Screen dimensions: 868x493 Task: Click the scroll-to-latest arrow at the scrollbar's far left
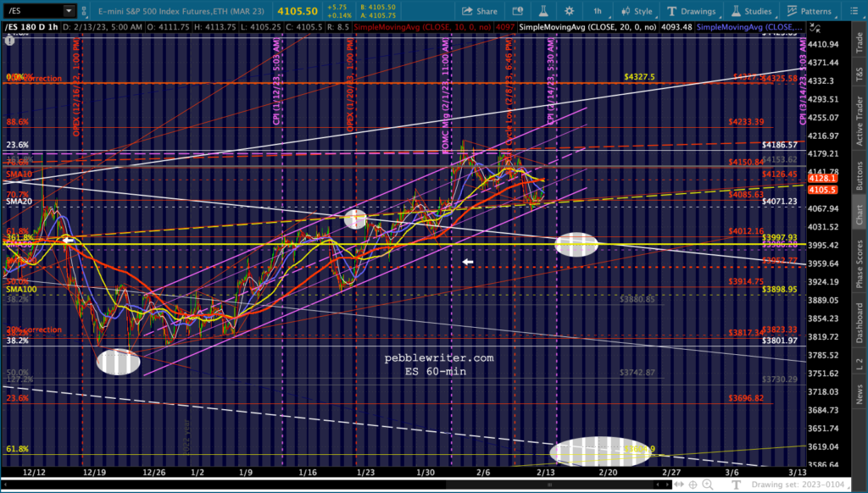5,485
